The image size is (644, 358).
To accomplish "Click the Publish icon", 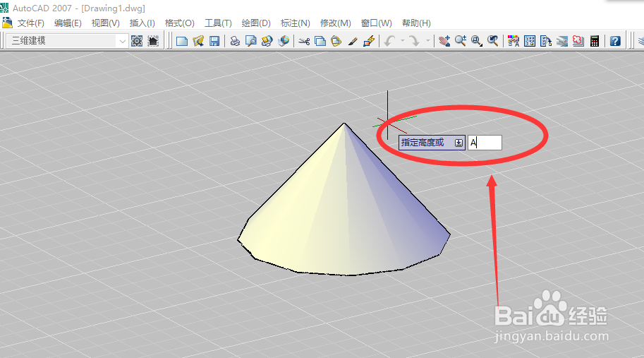I will coord(267,41).
